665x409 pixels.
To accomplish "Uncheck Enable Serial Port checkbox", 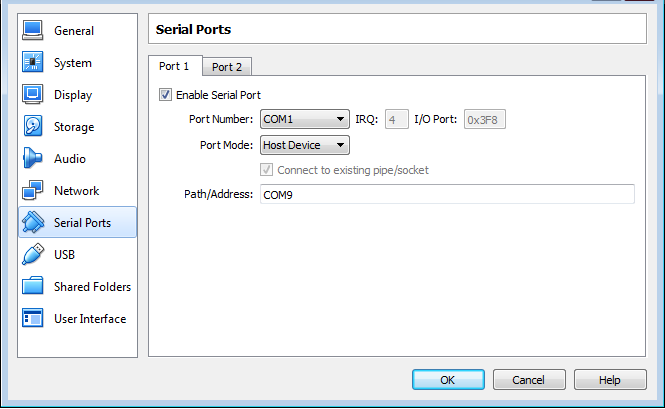I will tap(165, 95).
